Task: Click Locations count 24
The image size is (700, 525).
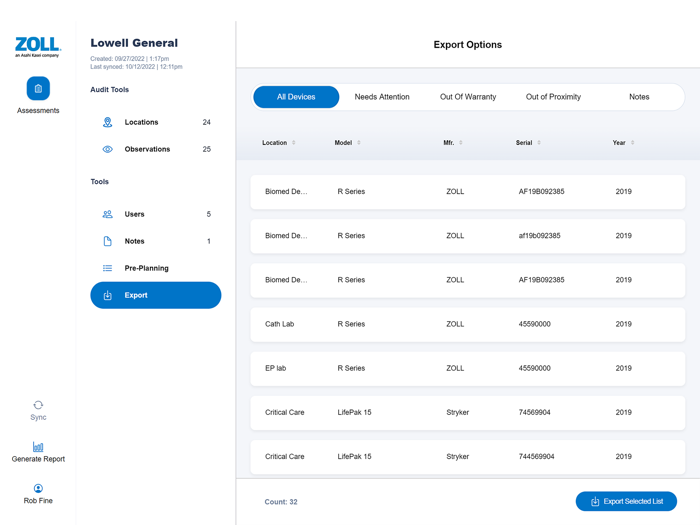Action: coord(206,122)
